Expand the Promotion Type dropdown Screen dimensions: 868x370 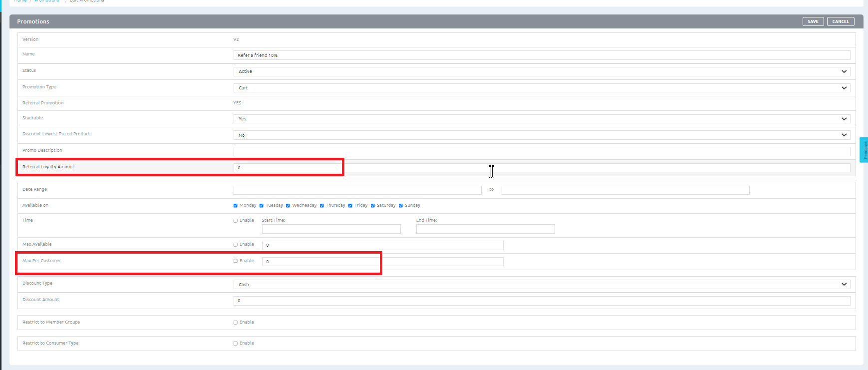point(541,88)
